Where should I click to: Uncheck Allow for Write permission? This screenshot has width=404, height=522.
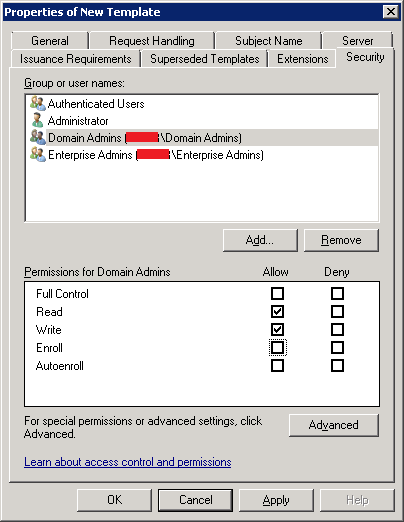click(277, 330)
